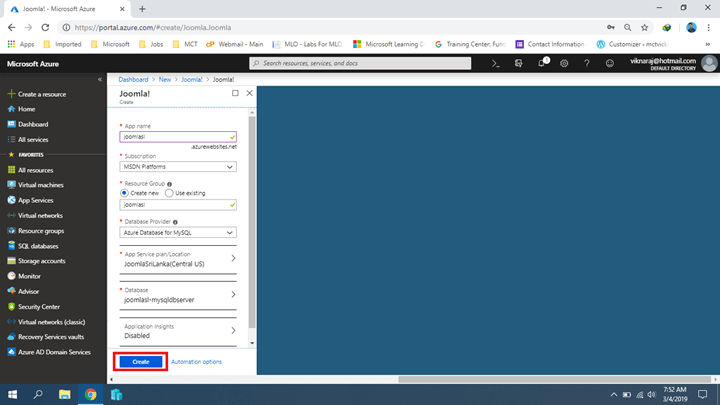Click the user account avatar
The width and height of the screenshot is (720, 405).
pos(709,63)
